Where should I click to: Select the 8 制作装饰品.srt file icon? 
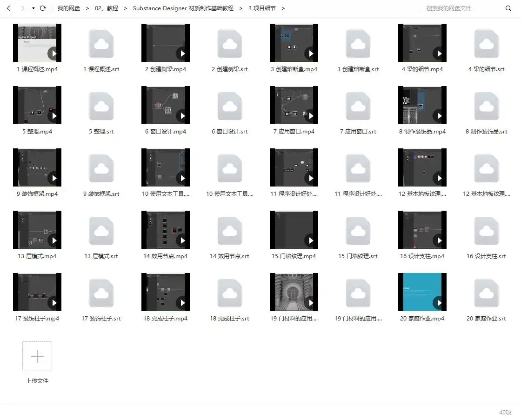click(x=487, y=106)
